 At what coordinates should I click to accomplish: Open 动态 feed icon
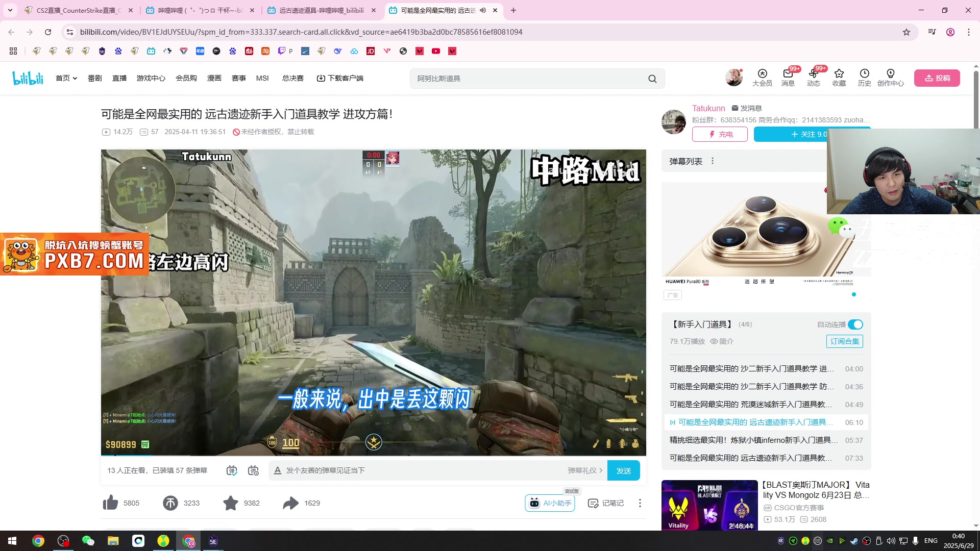(x=814, y=78)
